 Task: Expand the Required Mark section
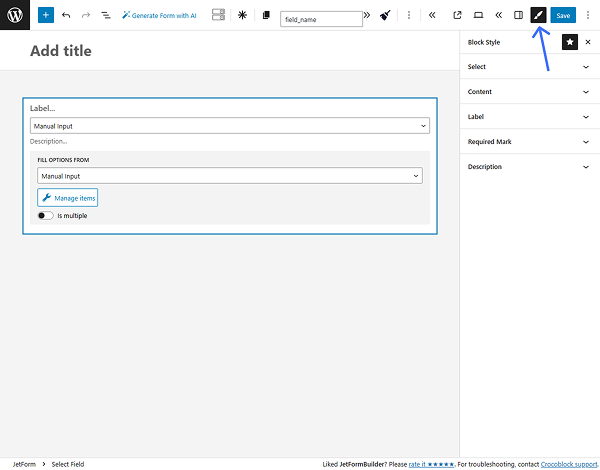coord(530,142)
